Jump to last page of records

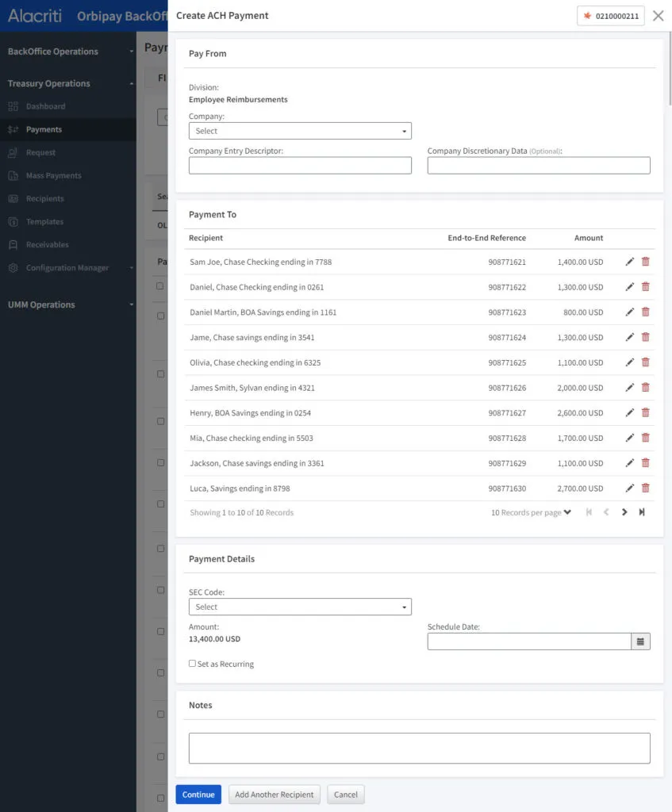coord(642,512)
